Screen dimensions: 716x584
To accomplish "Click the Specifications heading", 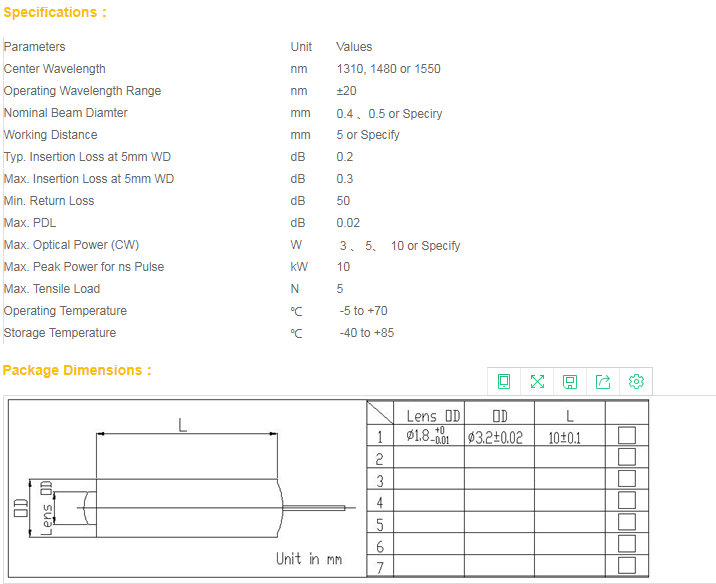I will point(54,13).
